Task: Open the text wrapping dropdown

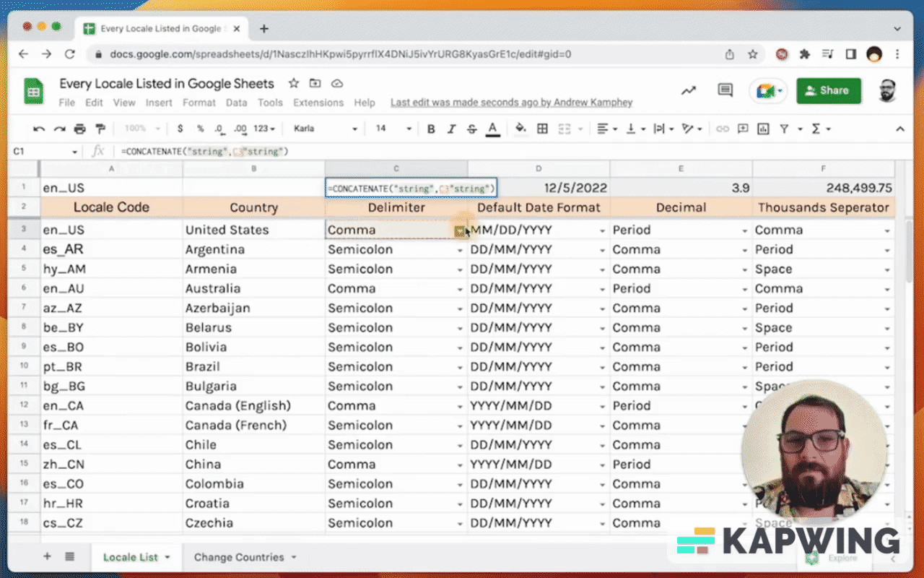Action: coord(663,129)
